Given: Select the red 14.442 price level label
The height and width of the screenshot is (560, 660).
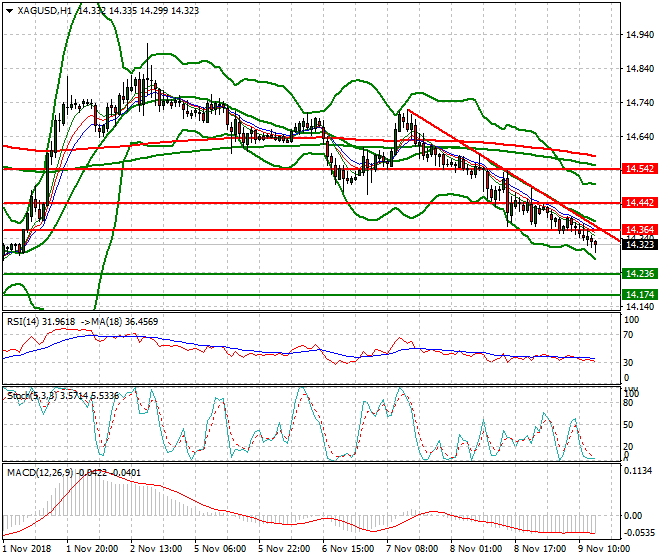Looking at the screenshot, I should click(x=638, y=203).
